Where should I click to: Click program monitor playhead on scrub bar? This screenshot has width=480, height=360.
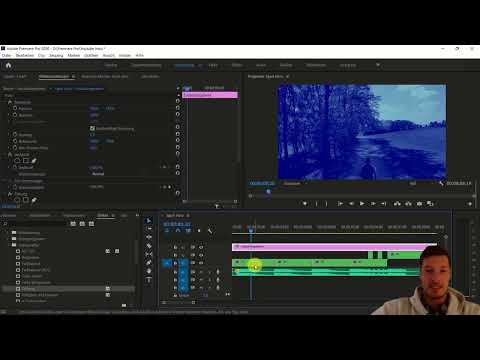pyautogui.click(x=268, y=191)
